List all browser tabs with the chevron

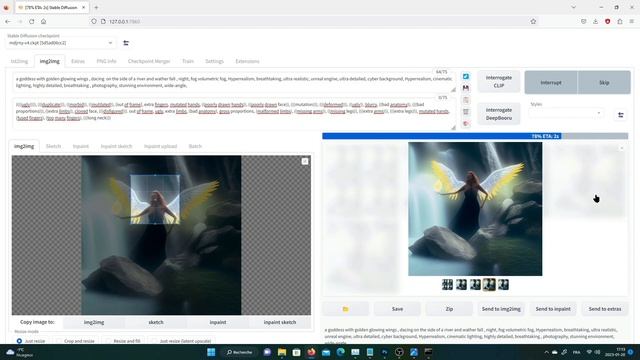tap(573, 7)
